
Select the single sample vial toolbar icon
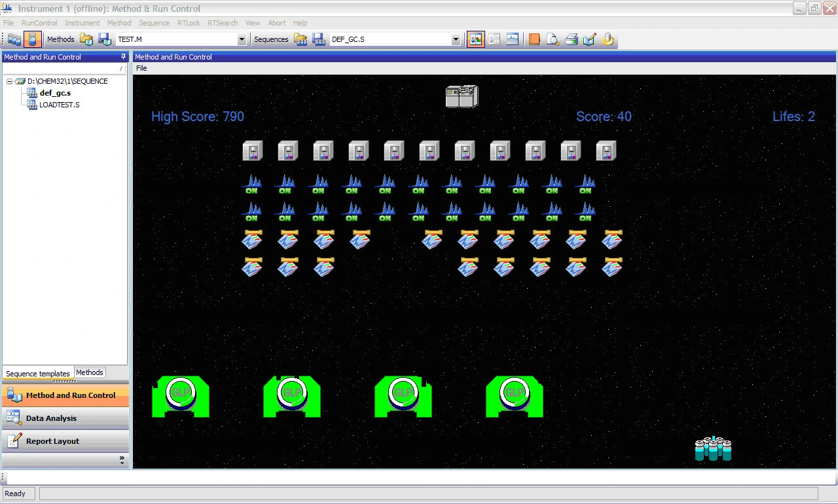point(33,39)
